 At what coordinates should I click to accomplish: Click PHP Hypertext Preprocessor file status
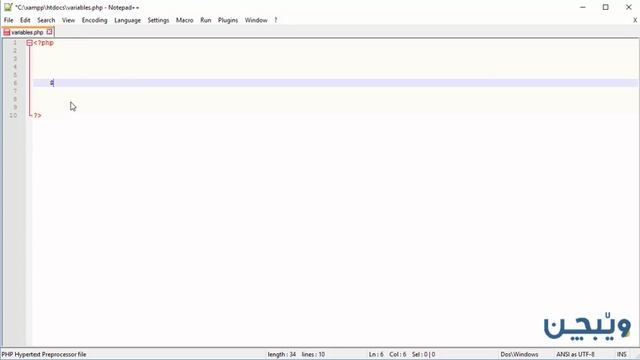click(44, 354)
